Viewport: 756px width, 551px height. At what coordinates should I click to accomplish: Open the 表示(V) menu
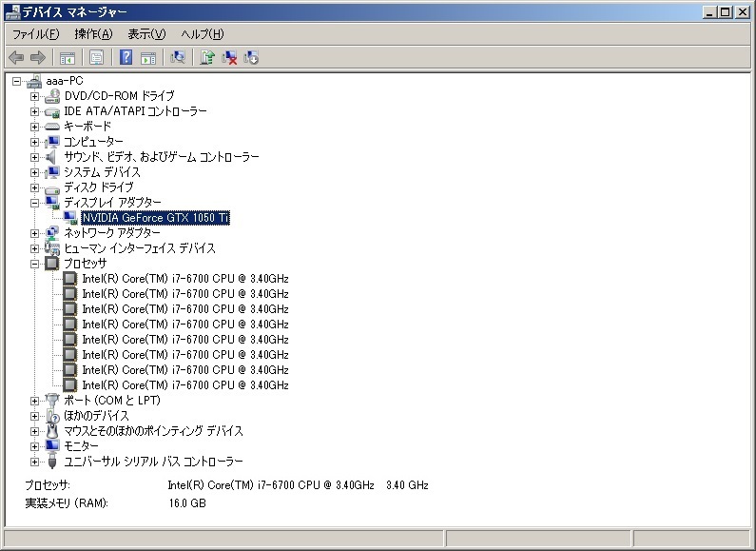[x=146, y=34]
